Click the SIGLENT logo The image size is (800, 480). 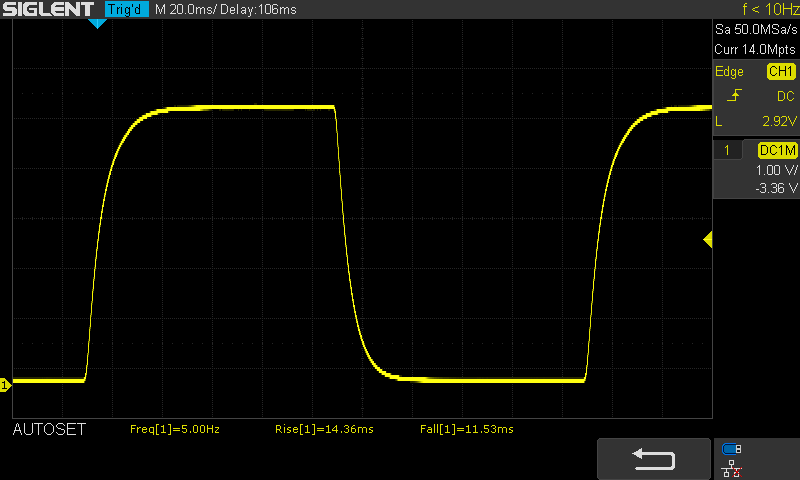click(48, 9)
